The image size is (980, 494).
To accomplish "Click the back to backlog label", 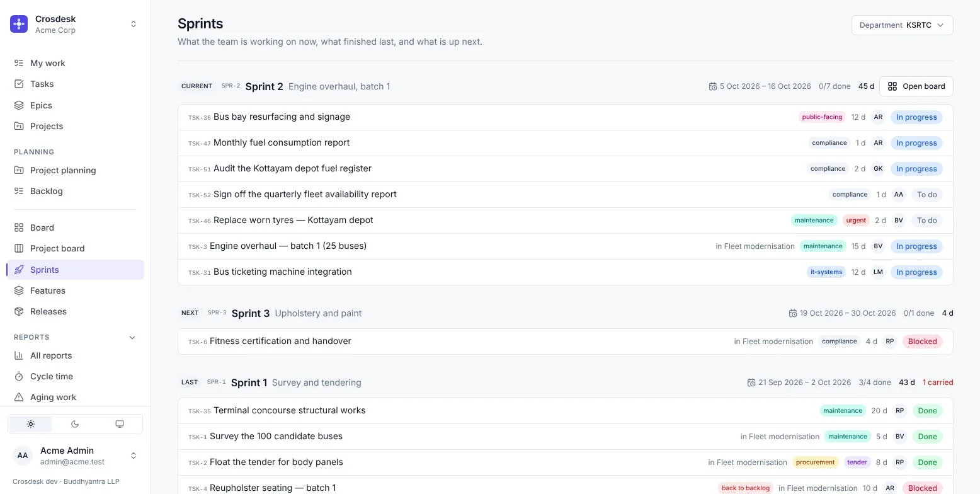I will pyautogui.click(x=746, y=488).
